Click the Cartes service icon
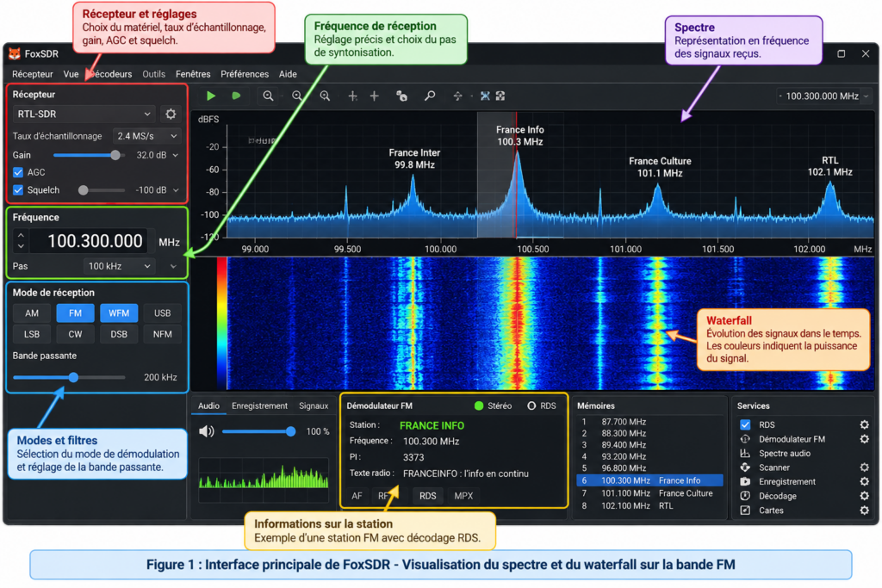The height and width of the screenshot is (588, 882). point(745,511)
